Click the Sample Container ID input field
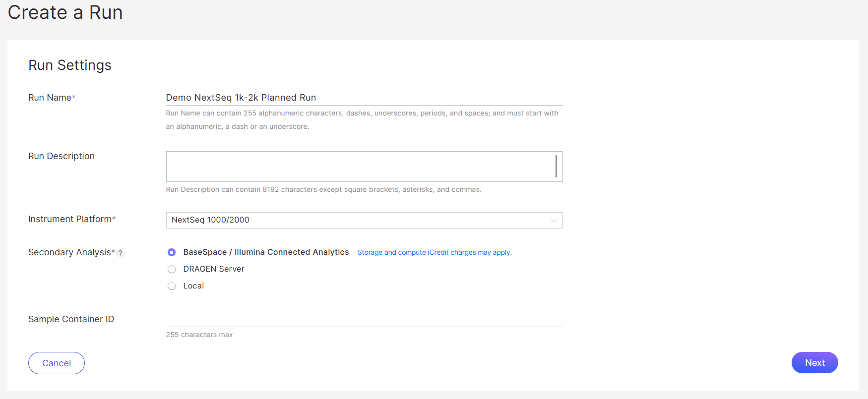The height and width of the screenshot is (399, 868). coord(364,319)
